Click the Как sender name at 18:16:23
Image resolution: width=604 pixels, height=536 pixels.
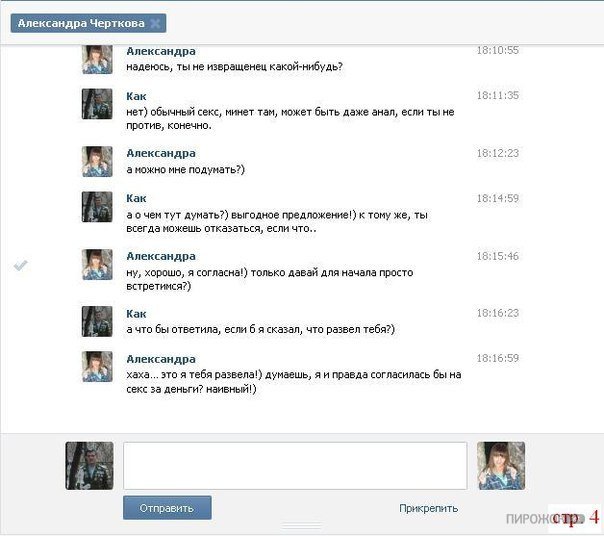coord(136,314)
